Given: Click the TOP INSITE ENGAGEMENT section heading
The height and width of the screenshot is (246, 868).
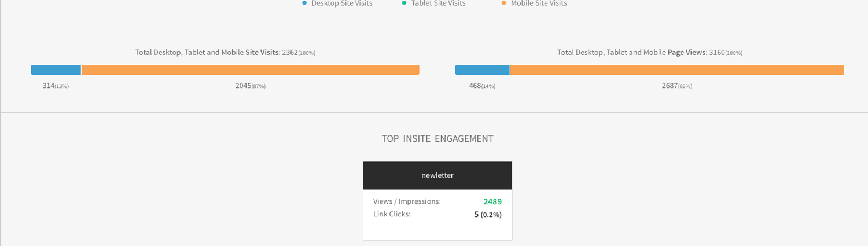Looking at the screenshot, I should click(x=437, y=139).
